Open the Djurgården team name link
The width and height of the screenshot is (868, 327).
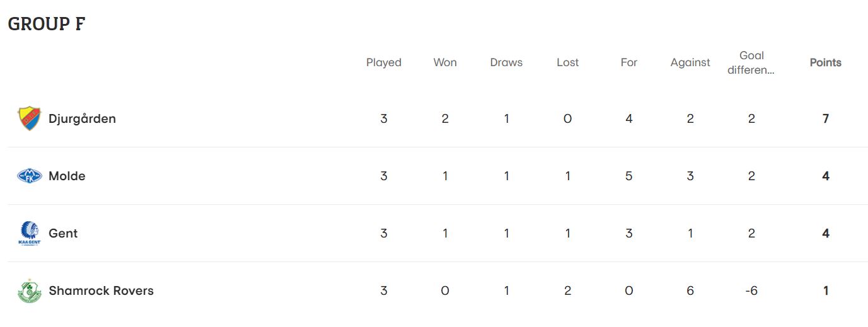(x=82, y=119)
